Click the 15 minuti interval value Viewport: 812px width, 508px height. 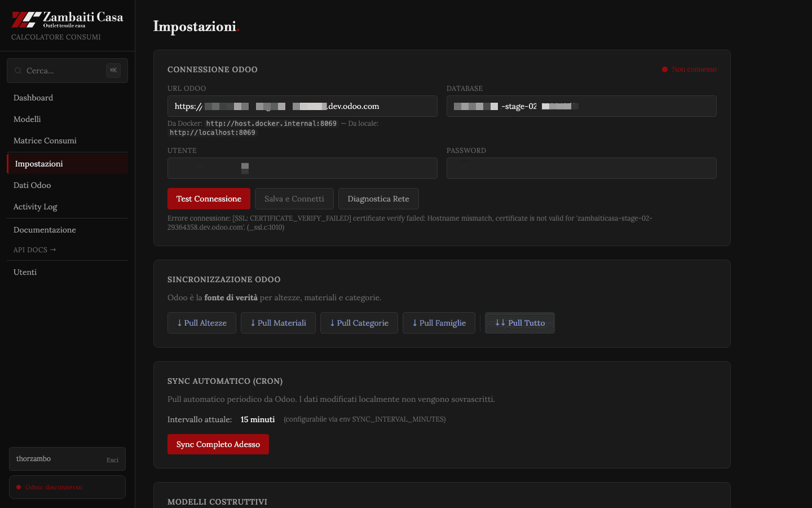coord(258,419)
